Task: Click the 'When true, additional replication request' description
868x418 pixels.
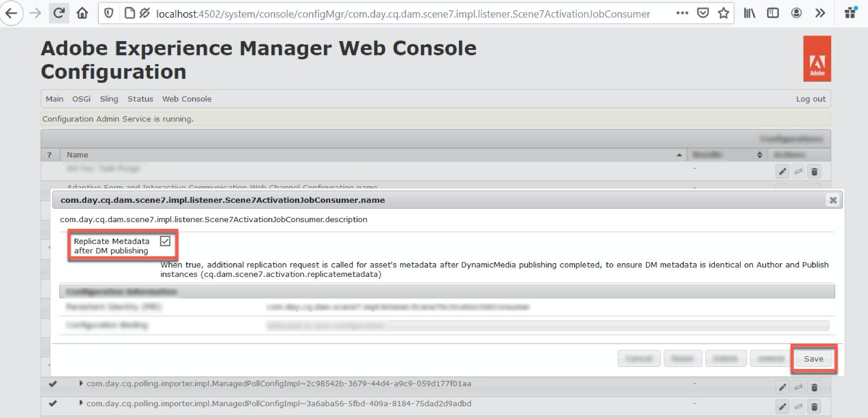Action: (495, 270)
